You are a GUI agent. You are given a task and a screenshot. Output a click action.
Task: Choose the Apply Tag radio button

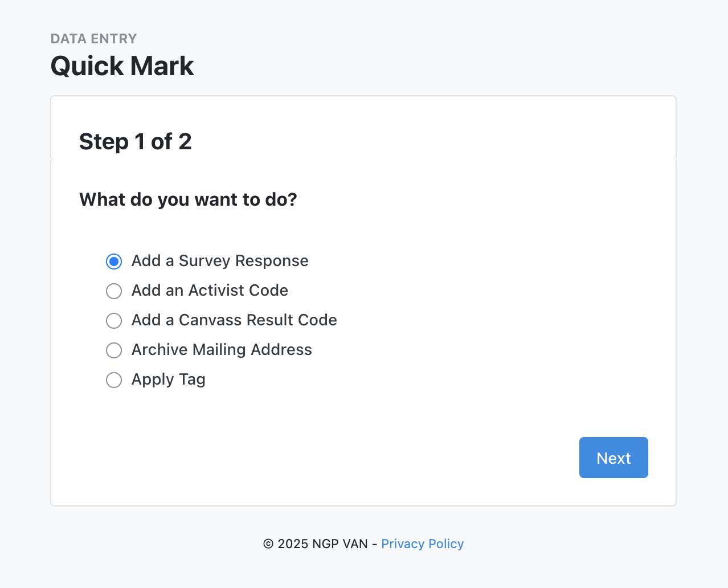[114, 380]
